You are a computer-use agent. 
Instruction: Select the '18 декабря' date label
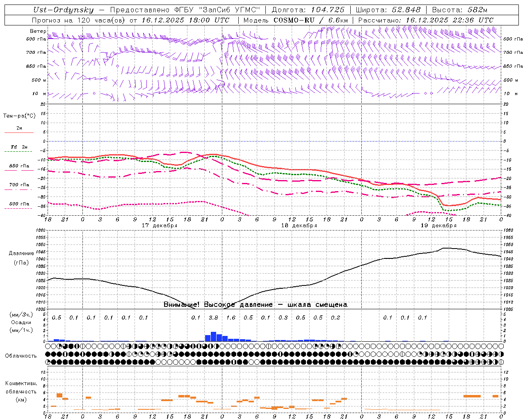pos(299,226)
